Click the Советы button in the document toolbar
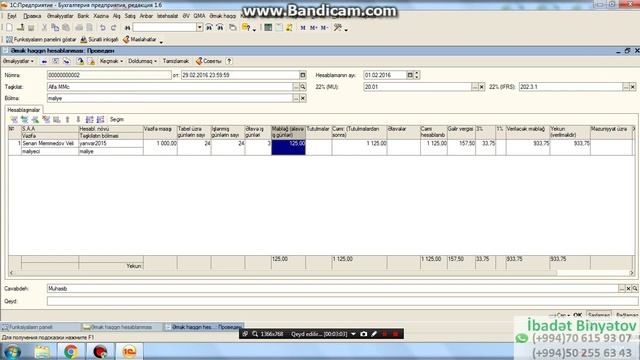 coord(208,61)
